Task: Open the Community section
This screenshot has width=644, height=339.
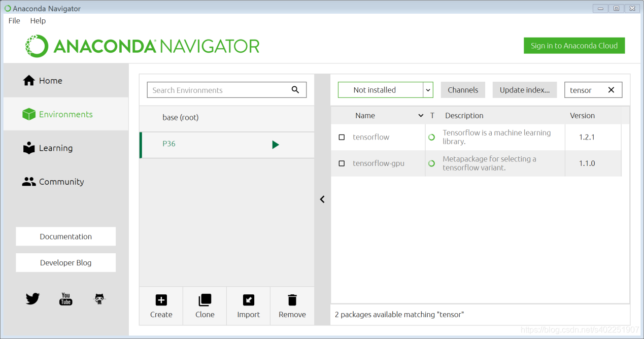Action: [x=66, y=182]
